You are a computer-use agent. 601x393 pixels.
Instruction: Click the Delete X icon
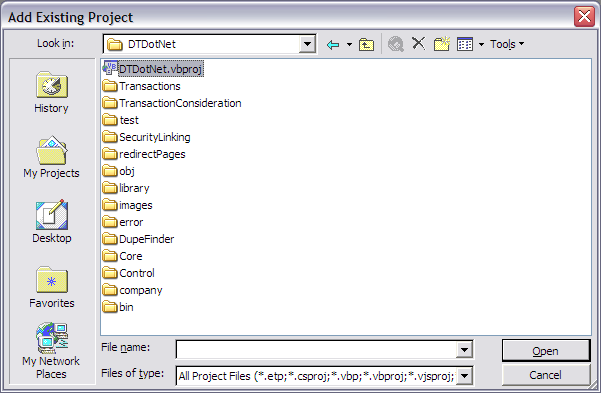point(418,43)
